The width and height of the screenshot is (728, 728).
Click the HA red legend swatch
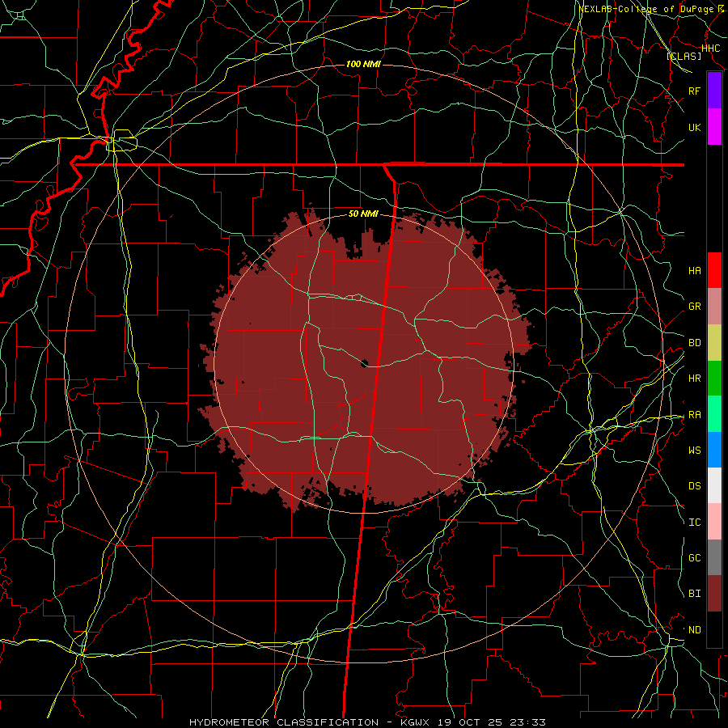714,270
